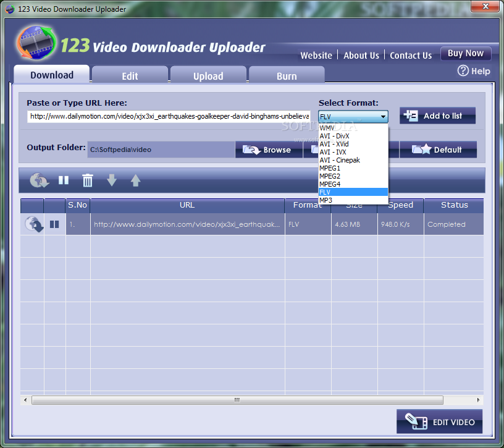Viewport: 504px width, 448px height.
Task: Click the 123 Video Downloader logo icon
Action: pos(36,42)
